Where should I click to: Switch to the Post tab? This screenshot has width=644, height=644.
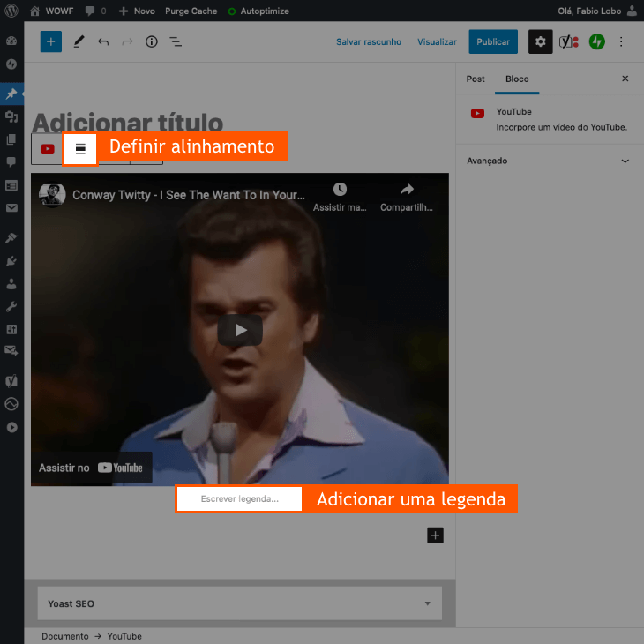pos(476,79)
